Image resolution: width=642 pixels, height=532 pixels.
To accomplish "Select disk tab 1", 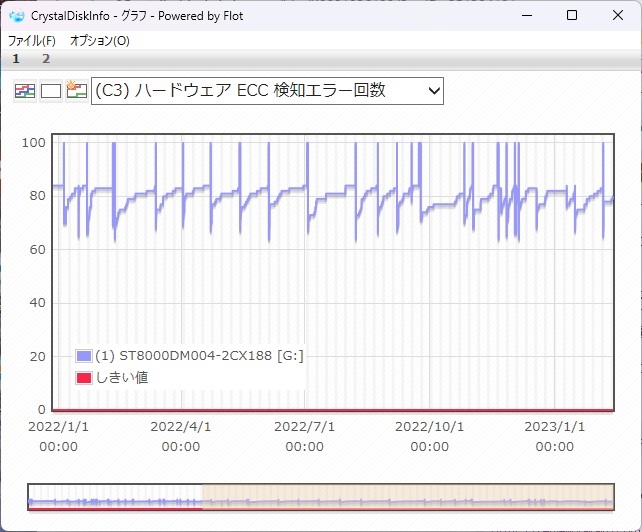I will (x=16, y=59).
